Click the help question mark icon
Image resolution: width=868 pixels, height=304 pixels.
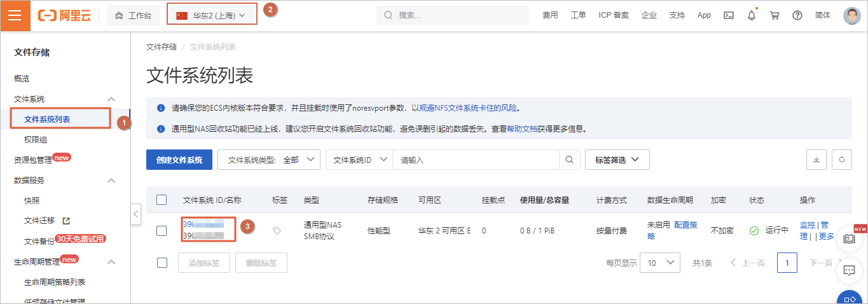[797, 16]
